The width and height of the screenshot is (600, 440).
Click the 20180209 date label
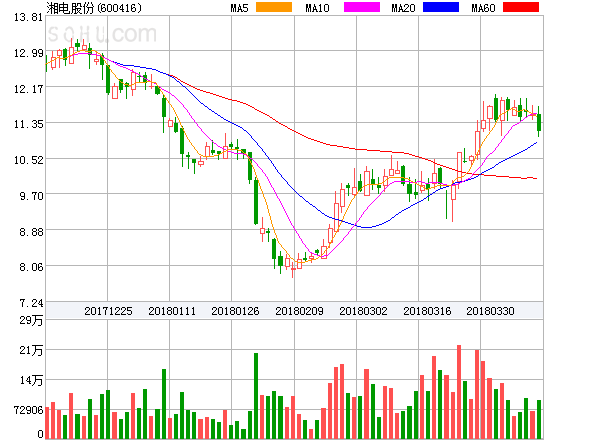point(299,311)
